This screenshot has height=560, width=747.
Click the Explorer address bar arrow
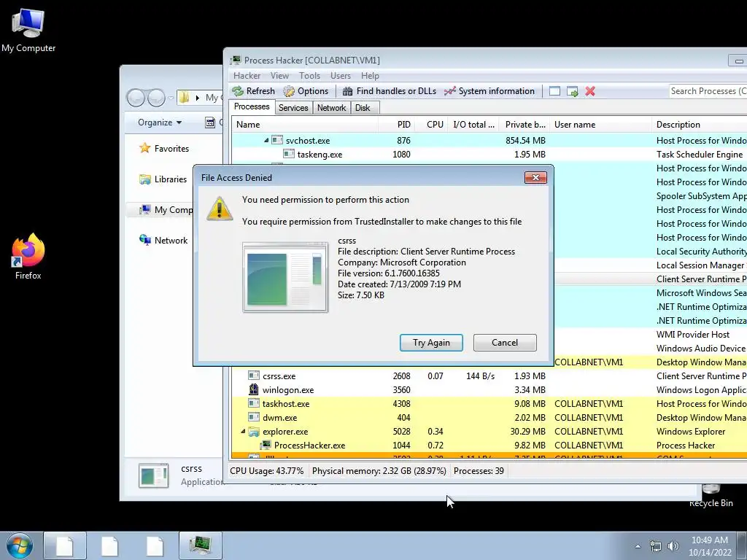(x=197, y=98)
